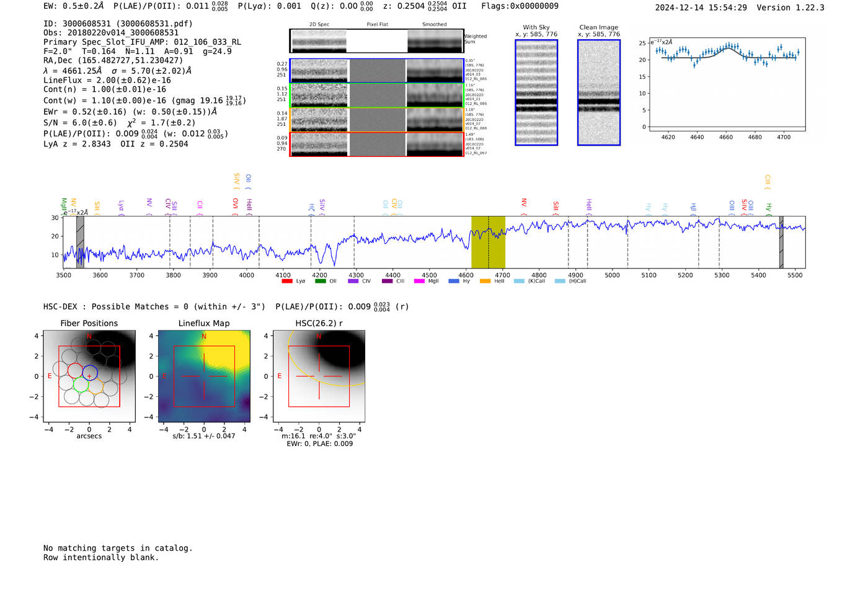Image resolution: width=868 pixels, height=591 pixels.
Task: Click the (K)CaII legend swatch
Action: tap(519, 282)
